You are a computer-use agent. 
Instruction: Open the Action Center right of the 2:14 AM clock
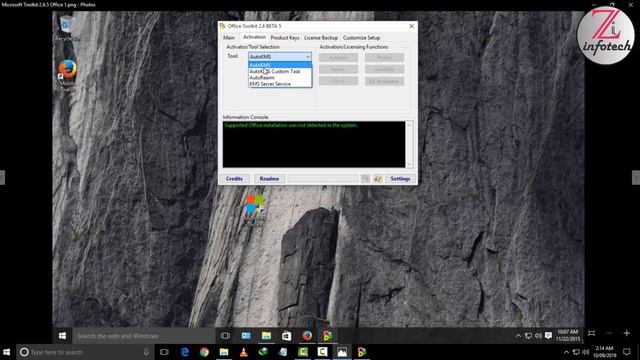point(627,352)
